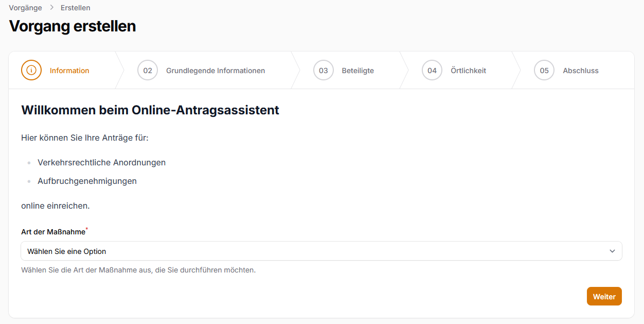
Task: Click the 05 step number circle
Action: (x=544, y=71)
